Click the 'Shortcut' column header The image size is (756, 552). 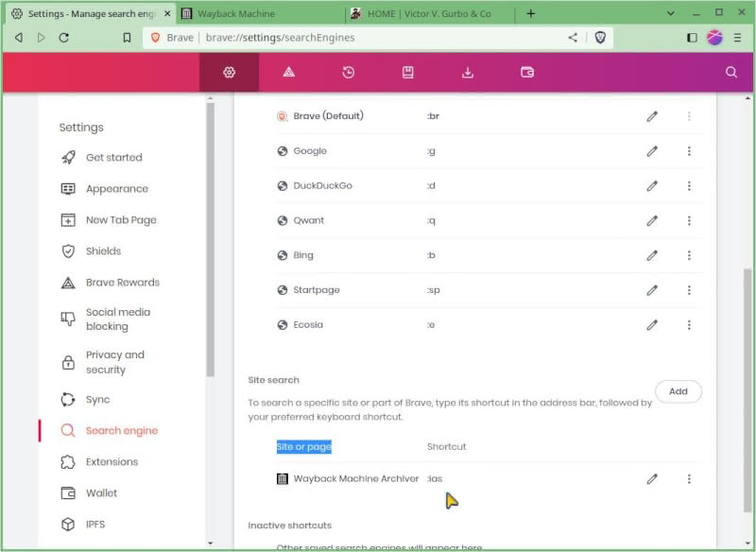click(x=446, y=447)
